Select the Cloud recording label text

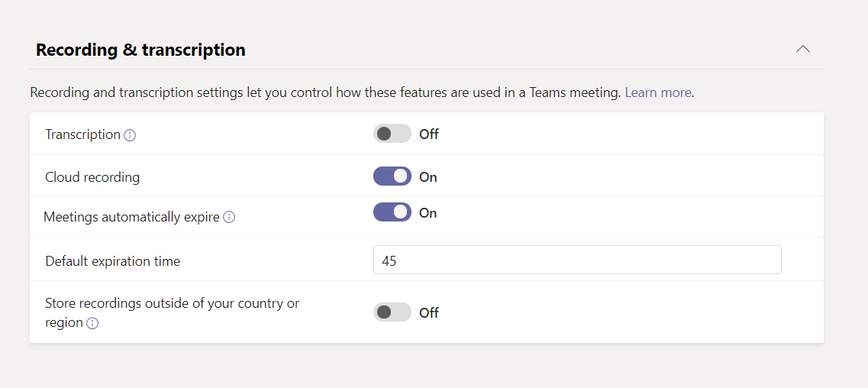click(x=92, y=177)
